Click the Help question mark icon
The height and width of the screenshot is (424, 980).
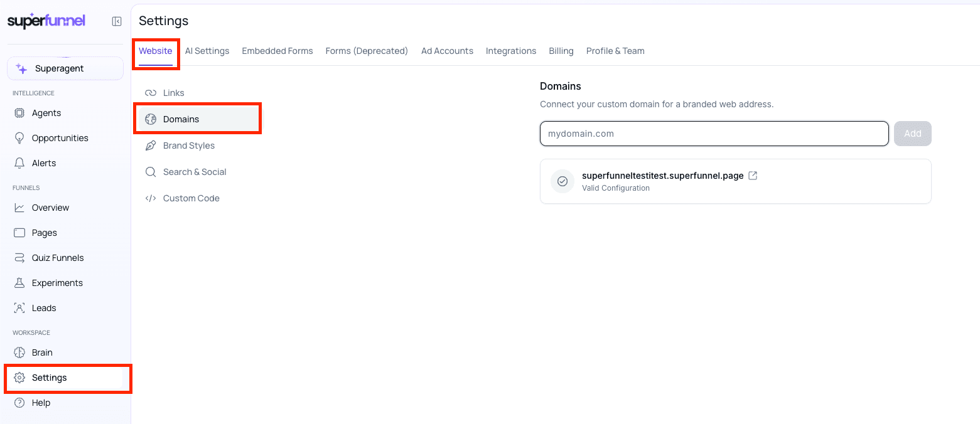pyautogui.click(x=19, y=403)
